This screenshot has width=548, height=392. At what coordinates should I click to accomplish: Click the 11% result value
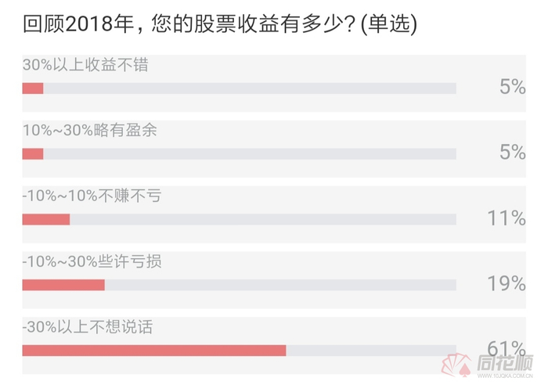(x=507, y=218)
